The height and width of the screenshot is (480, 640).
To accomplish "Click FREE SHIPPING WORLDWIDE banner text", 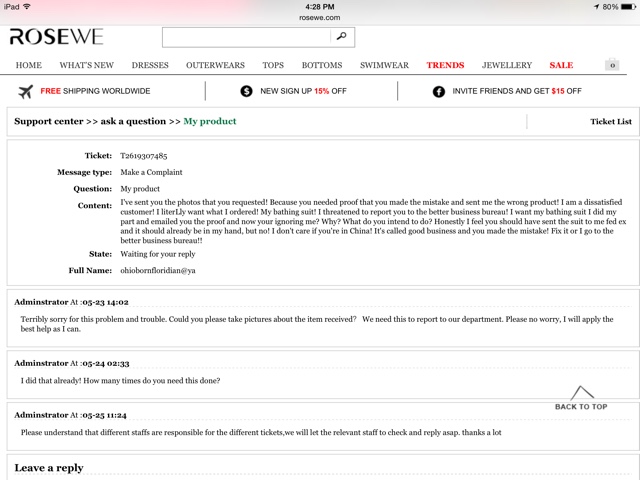I will coord(95,91).
